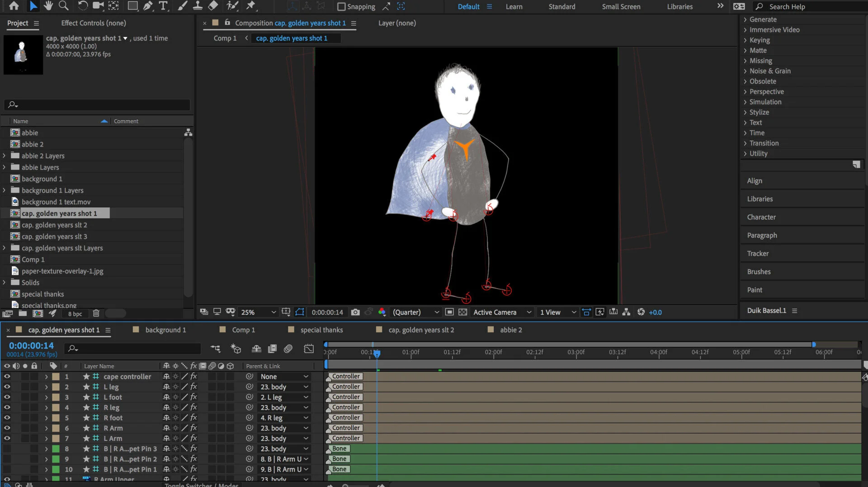
Task: Click the timeline playhead marker
Action: 377,353
